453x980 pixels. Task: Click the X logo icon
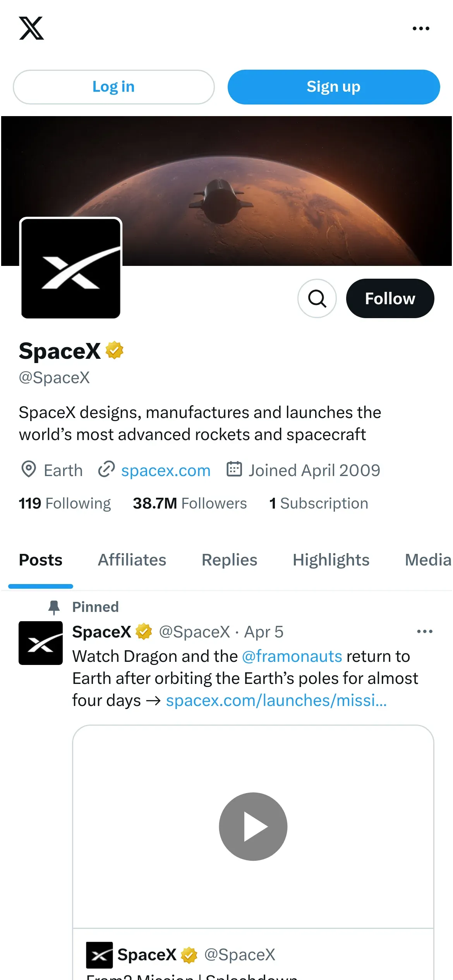(31, 28)
